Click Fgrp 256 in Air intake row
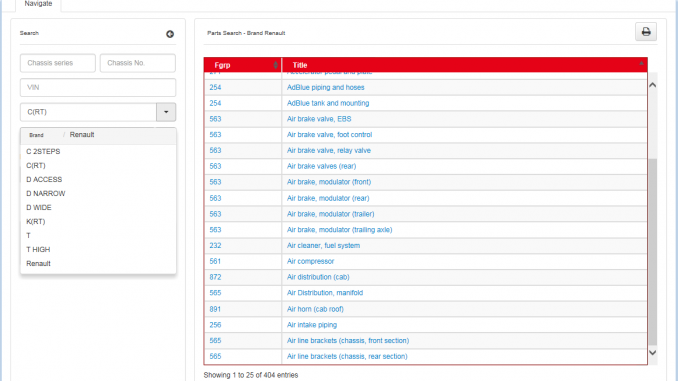The height and width of the screenshot is (381, 678). (x=215, y=325)
